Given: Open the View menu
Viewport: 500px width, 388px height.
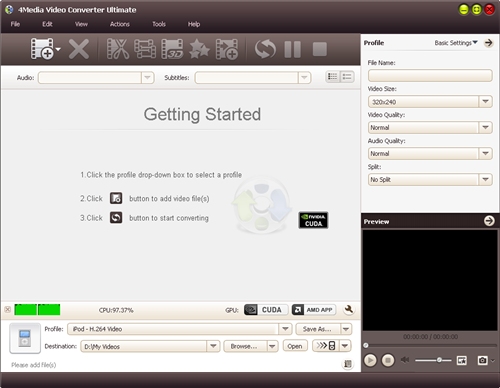Looking at the screenshot, I should pos(81,24).
